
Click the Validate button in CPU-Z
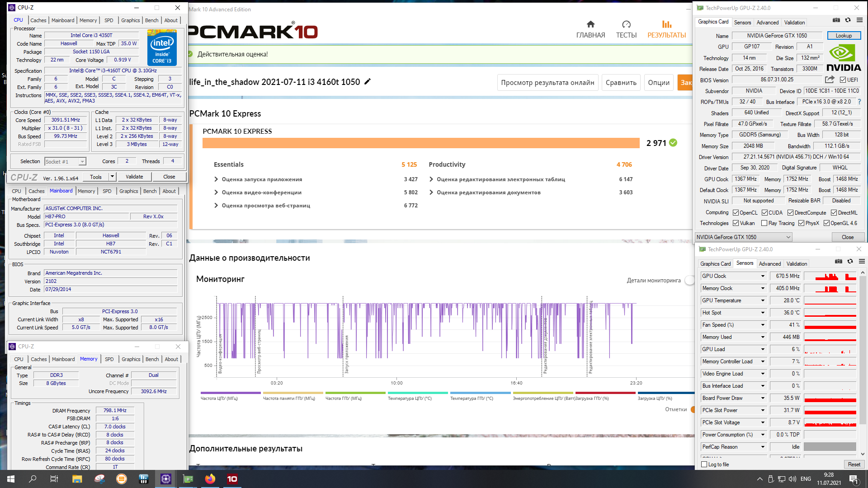click(x=134, y=177)
